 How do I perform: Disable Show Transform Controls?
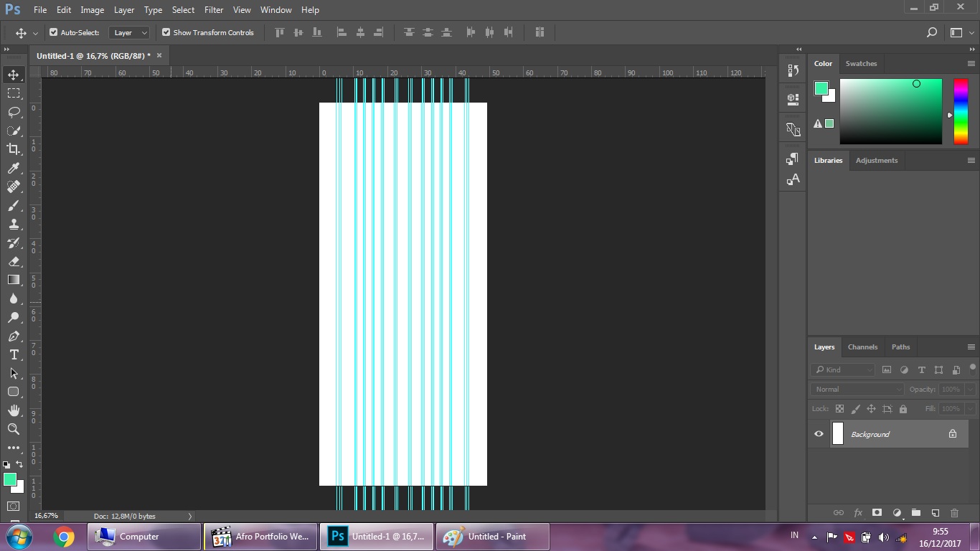pyautogui.click(x=166, y=32)
